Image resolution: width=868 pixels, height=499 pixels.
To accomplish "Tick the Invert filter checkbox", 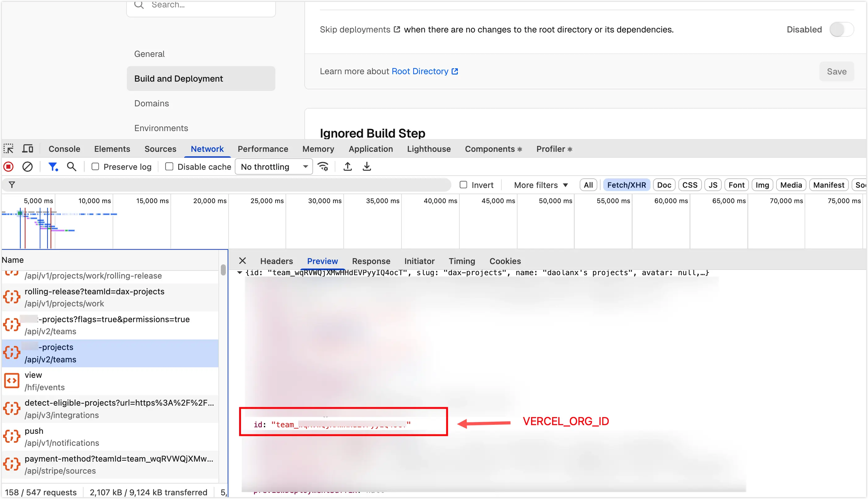I will 463,185.
